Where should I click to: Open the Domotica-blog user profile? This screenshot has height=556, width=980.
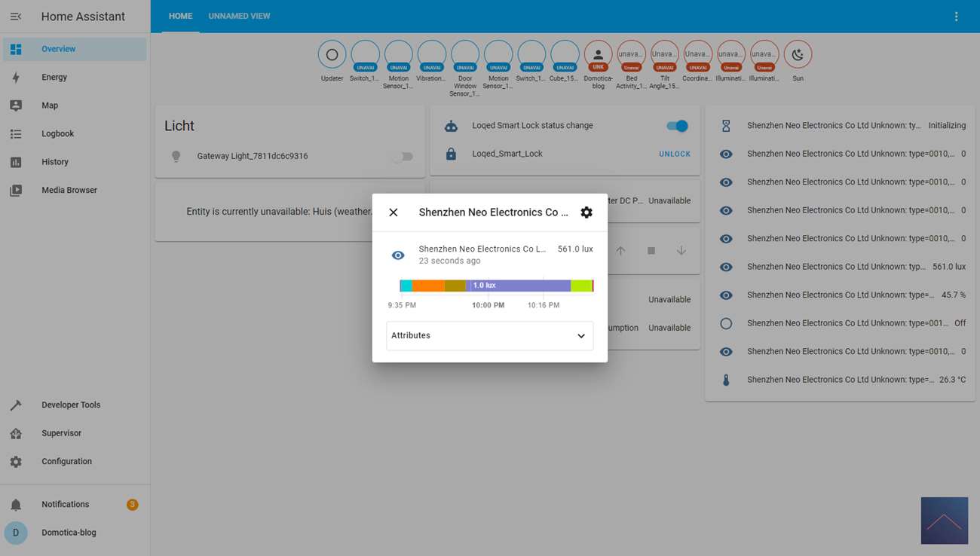click(x=69, y=533)
